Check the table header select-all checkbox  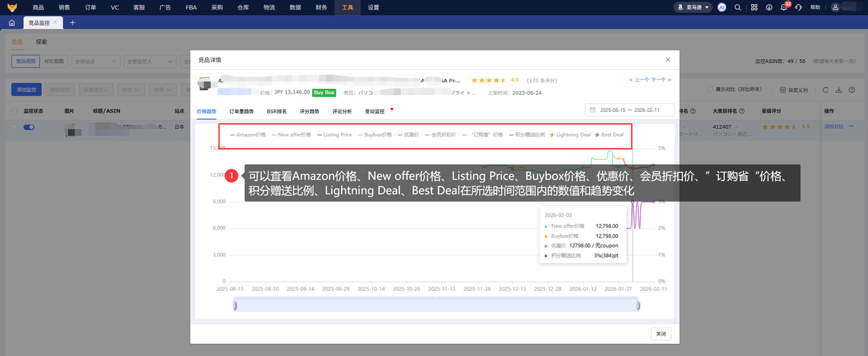(14, 111)
